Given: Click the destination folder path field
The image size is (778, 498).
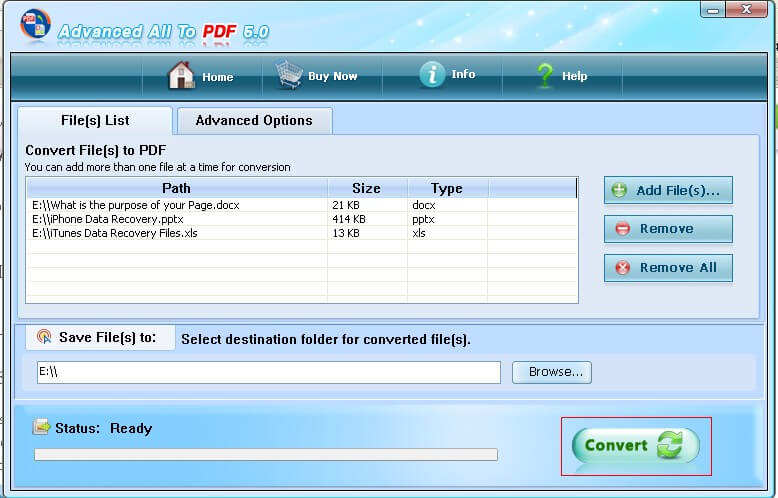Looking at the screenshot, I should point(268,372).
